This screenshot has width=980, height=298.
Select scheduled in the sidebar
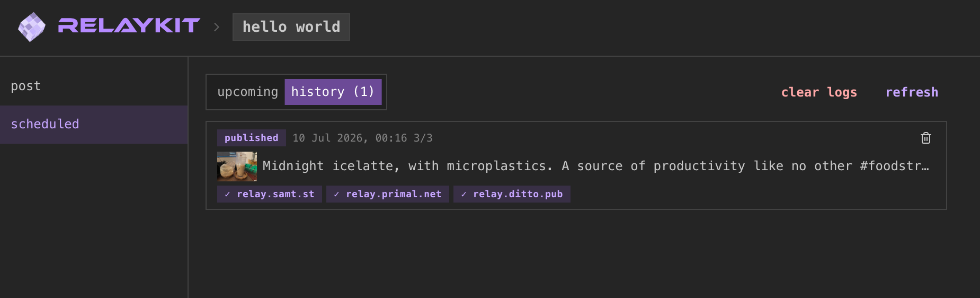(x=94, y=124)
